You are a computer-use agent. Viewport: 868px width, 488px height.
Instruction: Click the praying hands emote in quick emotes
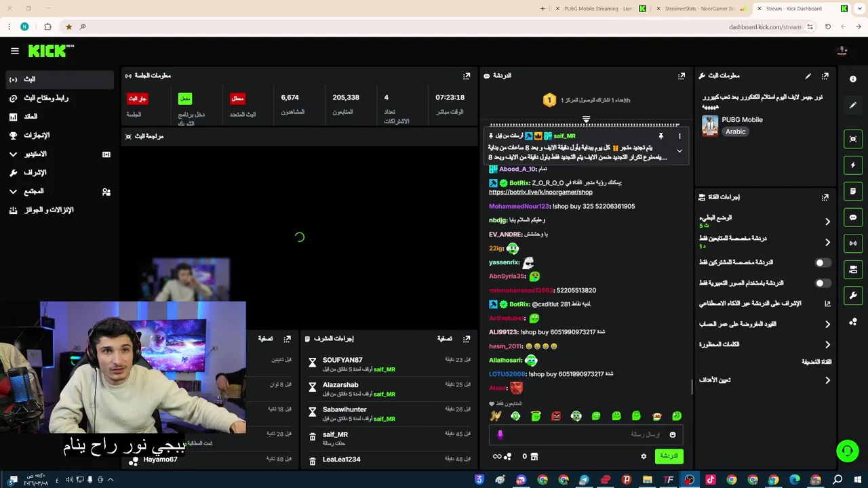496,416
